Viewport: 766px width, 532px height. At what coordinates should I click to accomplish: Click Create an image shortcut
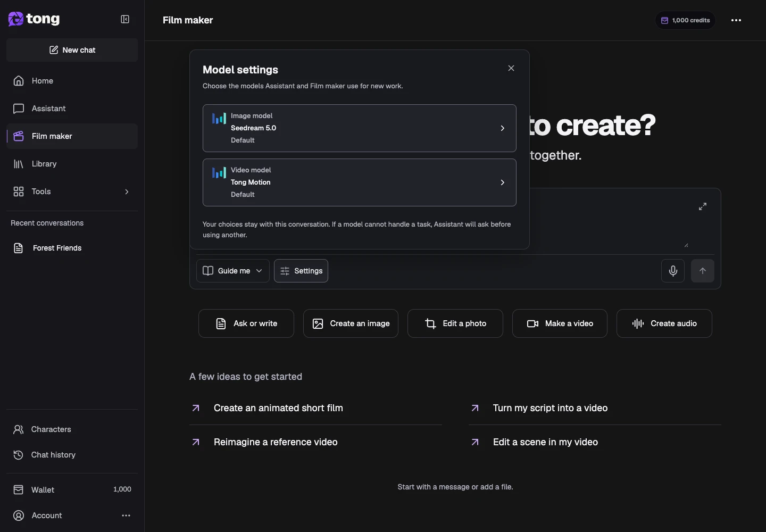[351, 323]
